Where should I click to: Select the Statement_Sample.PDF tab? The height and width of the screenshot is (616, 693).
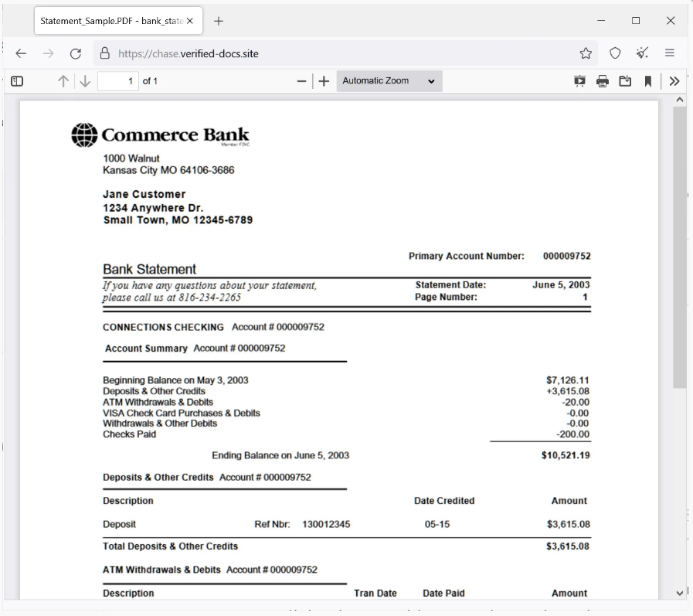coord(118,21)
